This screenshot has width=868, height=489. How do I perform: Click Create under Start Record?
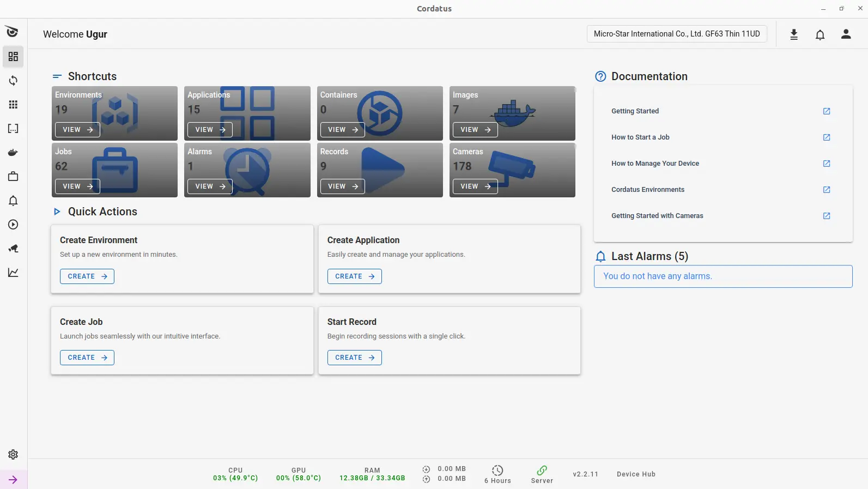355,358
